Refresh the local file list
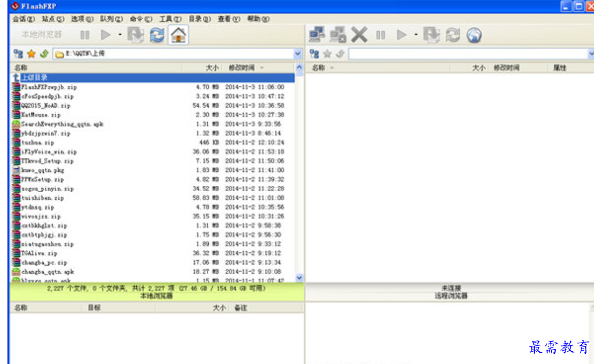Screen dimensions: 594x364 (x=157, y=35)
